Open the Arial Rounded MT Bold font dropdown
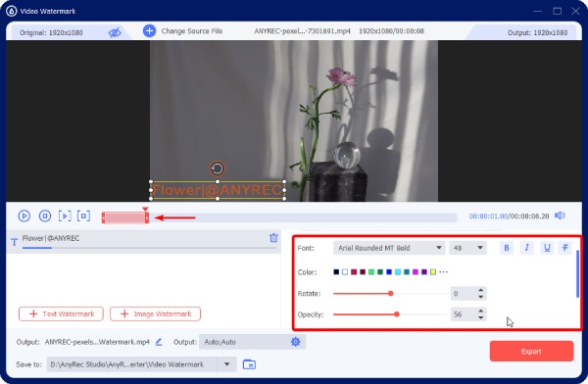This screenshot has height=384, width=588. tap(389, 248)
